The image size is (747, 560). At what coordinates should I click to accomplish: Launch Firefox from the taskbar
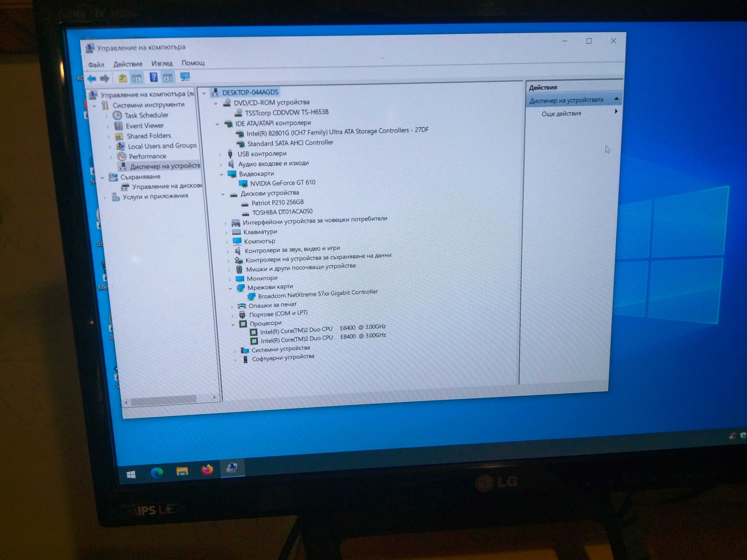207,470
